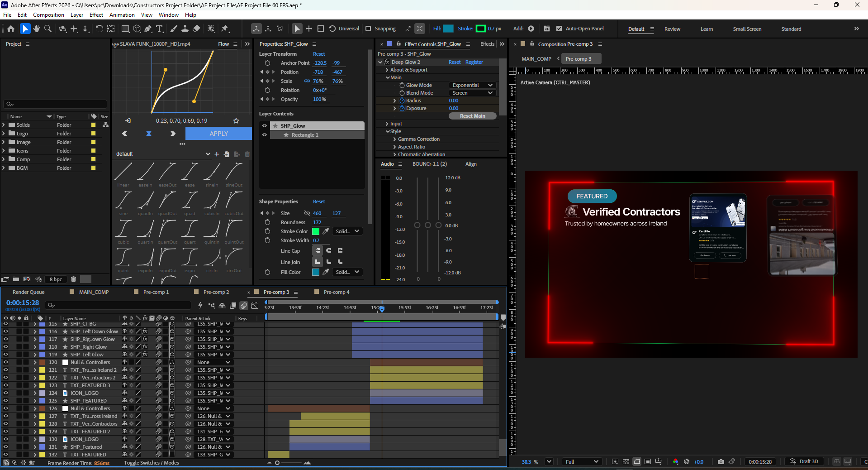Open the Fill color swatch in toolbar
This screenshot has width=868, height=470.
click(x=448, y=29)
